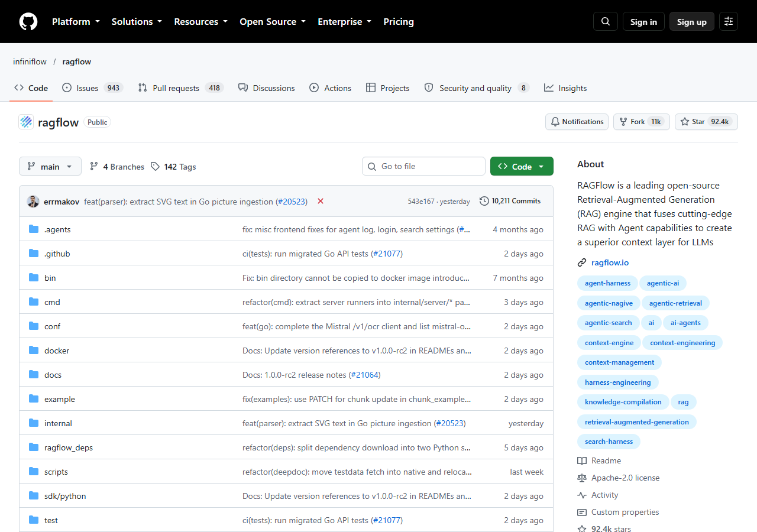Viewport: 757px width, 532px height.
Task: Click the branches icon next to 4 Branches
Action: click(x=94, y=167)
